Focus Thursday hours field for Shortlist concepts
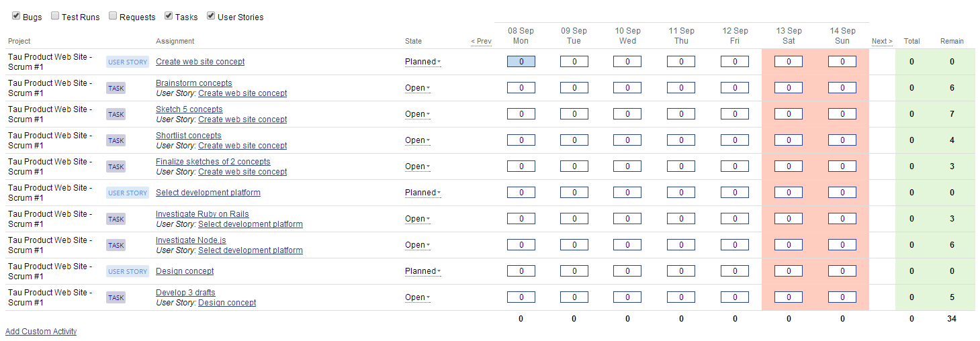Image resolution: width=980 pixels, height=341 pixels. point(681,140)
